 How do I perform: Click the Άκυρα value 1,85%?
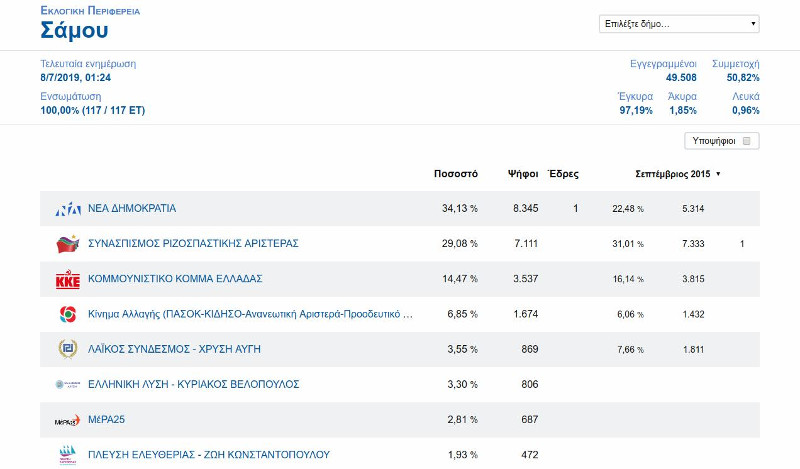(x=683, y=110)
